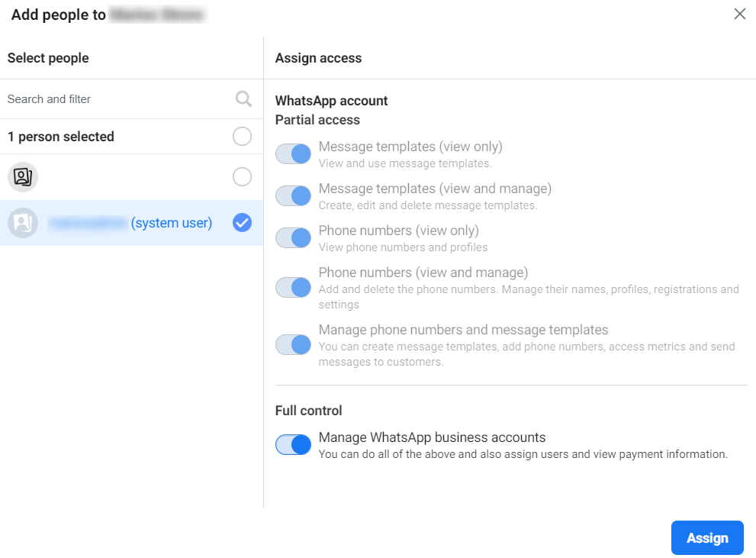Toggle Manage phone numbers and message templates switch
The height and width of the screenshot is (558, 756).
293,345
